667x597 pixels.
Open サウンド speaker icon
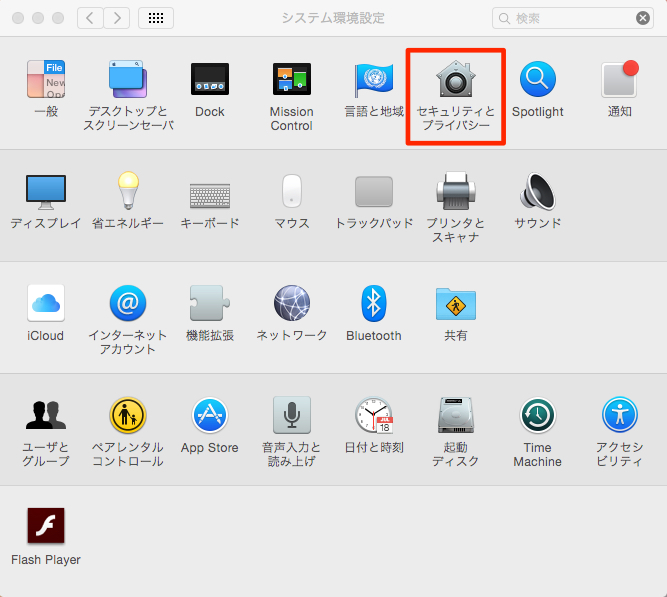point(537,191)
